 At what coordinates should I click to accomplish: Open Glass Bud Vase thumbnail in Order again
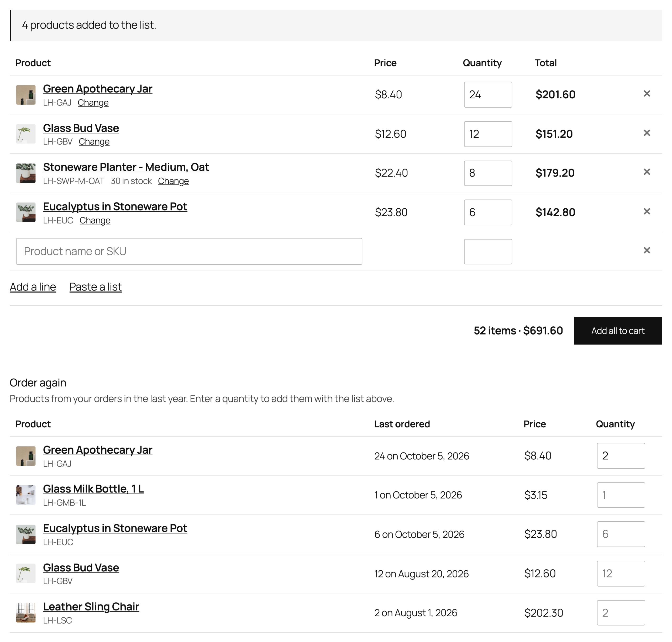coord(26,573)
